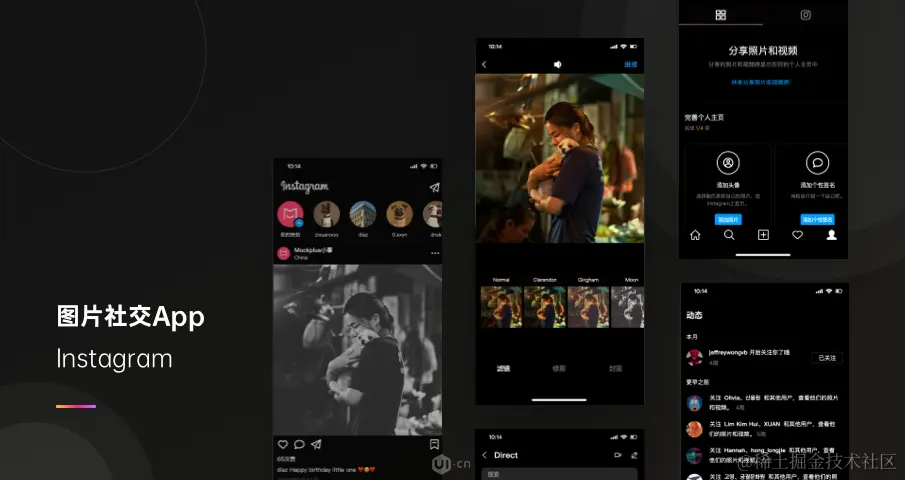Bookmark the post with the save icon
905x480 pixels.
click(434, 444)
